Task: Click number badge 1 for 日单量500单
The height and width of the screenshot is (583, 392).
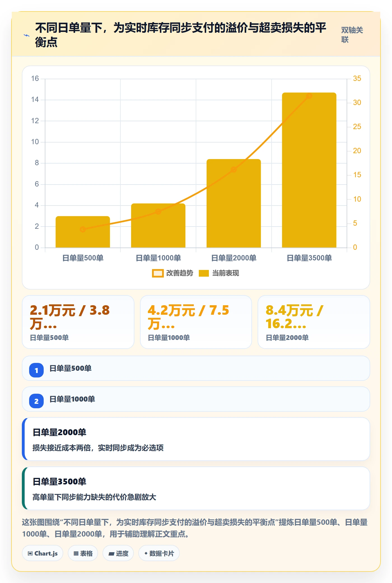Action: 36,370
